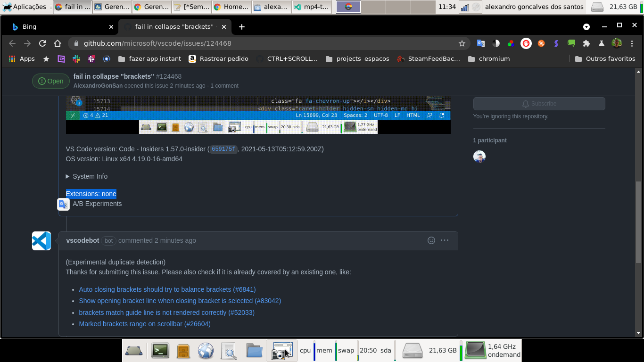Switch to the fail in collapse brackets tab
The width and height of the screenshot is (644, 362).
pos(174,27)
